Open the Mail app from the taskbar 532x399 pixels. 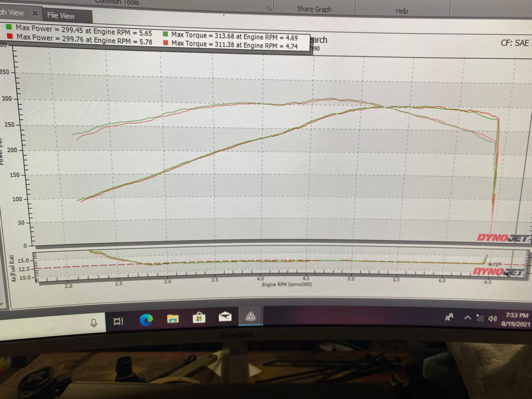click(225, 317)
